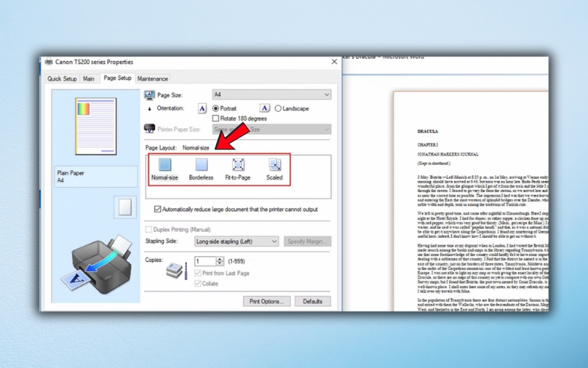Select the Landscape radio button

[x=278, y=108]
